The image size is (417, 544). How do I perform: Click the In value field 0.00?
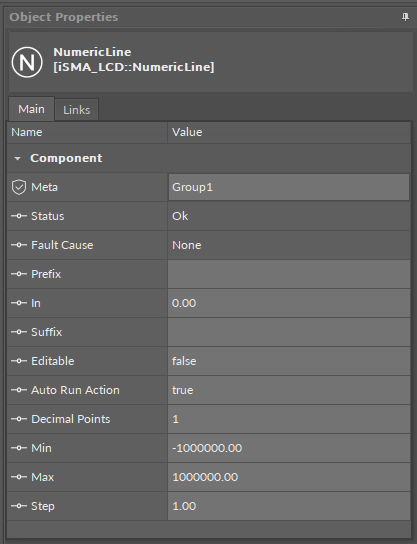pyautogui.click(x=289, y=303)
